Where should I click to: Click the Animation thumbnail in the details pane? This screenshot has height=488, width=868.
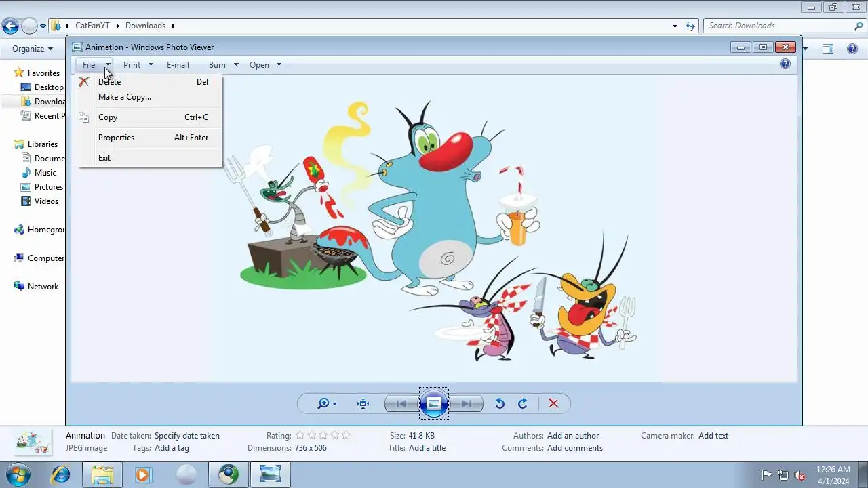tap(33, 443)
